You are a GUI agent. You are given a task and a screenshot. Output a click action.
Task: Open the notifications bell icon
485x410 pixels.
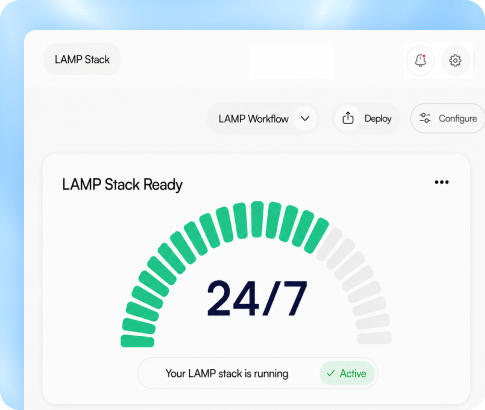(x=420, y=60)
